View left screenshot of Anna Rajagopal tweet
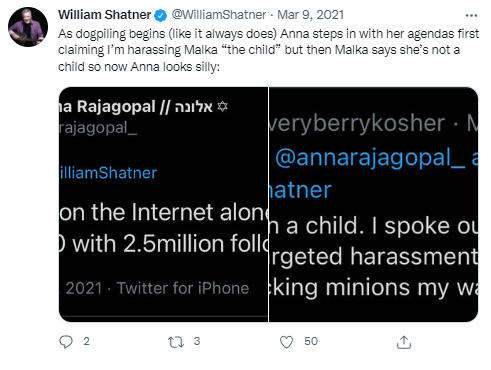Screen dimensions: 491x370 [163, 204]
